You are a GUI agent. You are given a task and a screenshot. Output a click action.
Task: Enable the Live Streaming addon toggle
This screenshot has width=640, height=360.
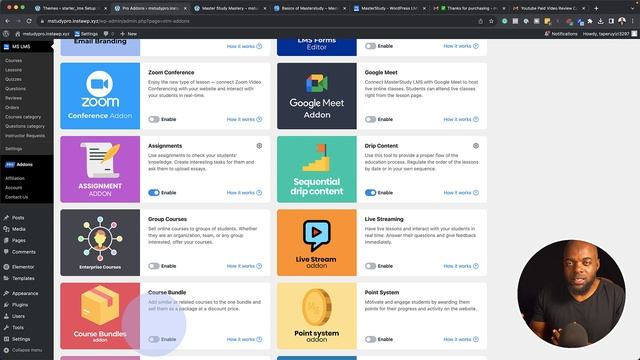[370, 266]
